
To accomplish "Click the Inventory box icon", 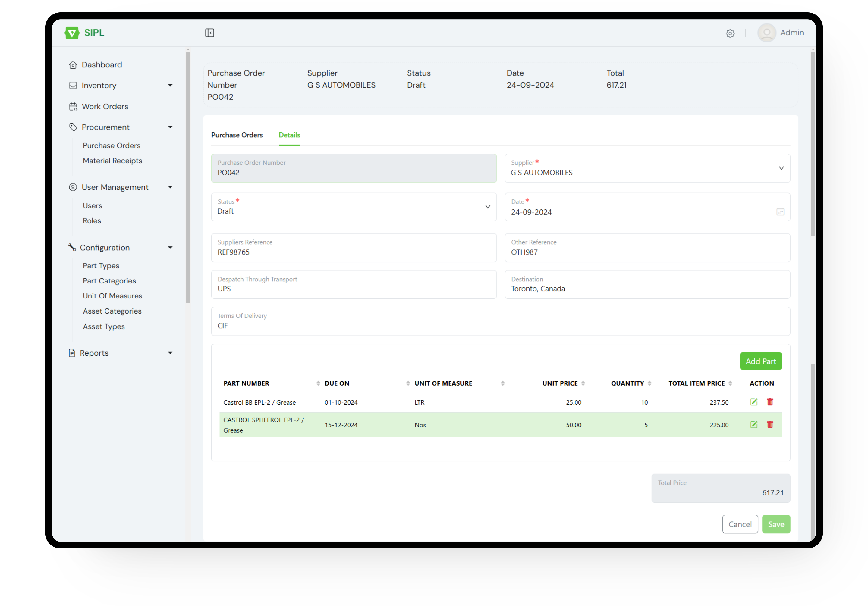I will point(73,85).
